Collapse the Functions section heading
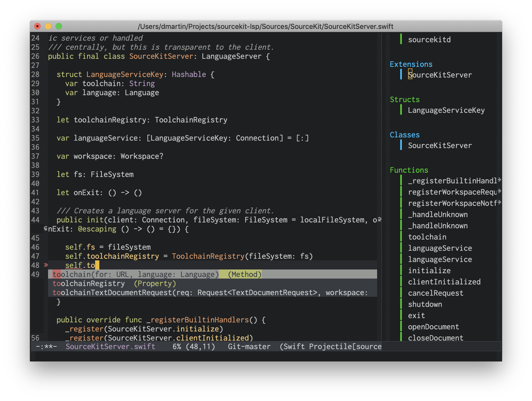The width and height of the screenshot is (532, 401). click(x=409, y=170)
